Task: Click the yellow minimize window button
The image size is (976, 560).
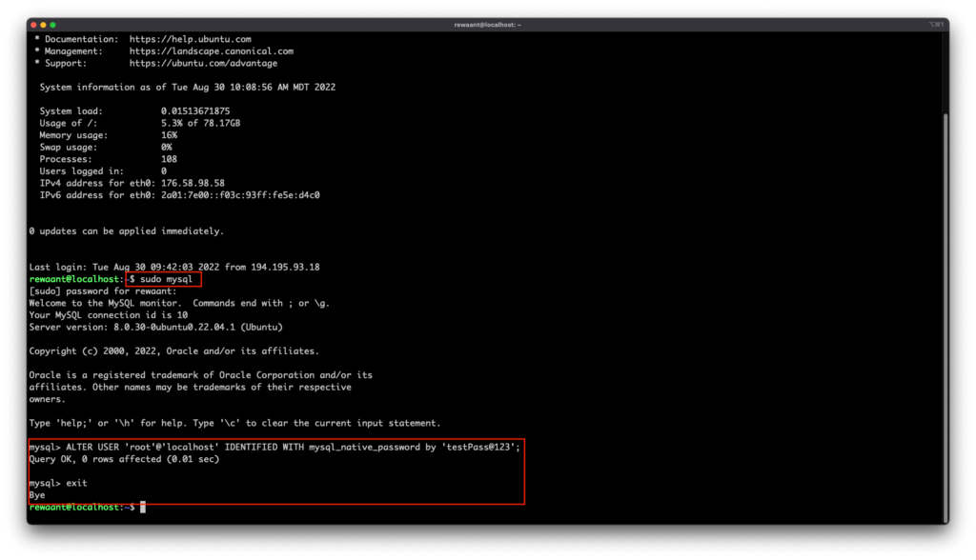Action: (x=43, y=25)
